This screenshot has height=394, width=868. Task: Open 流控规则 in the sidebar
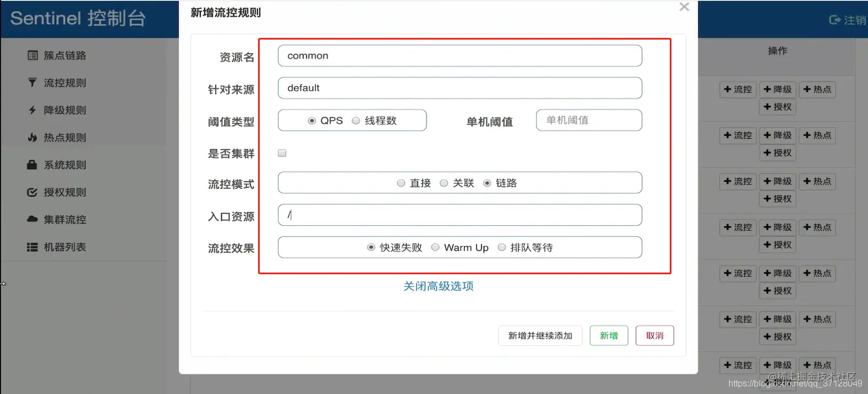coord(65,82)
